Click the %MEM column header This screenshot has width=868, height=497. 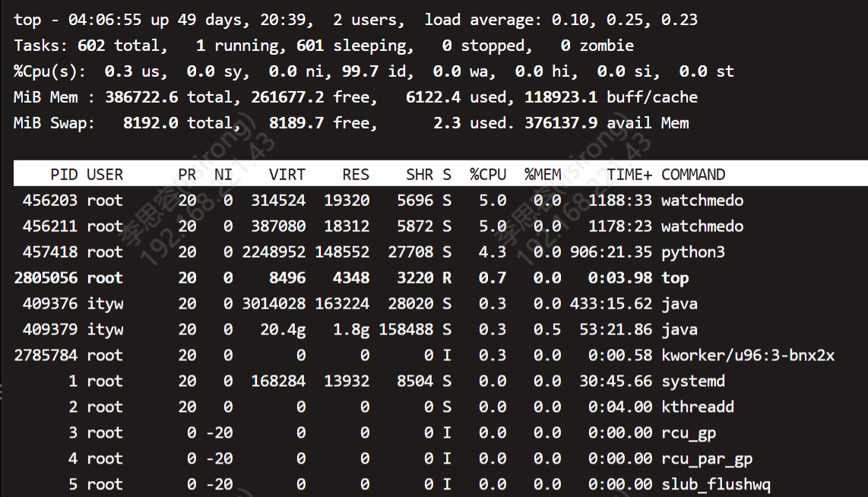(x=543, y=175)
